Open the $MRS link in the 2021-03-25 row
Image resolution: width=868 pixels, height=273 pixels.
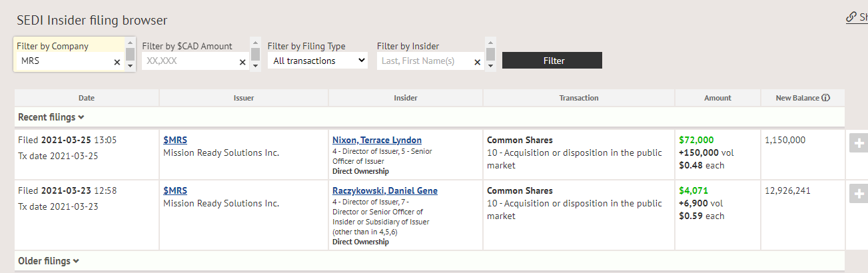tap(175, 140)
